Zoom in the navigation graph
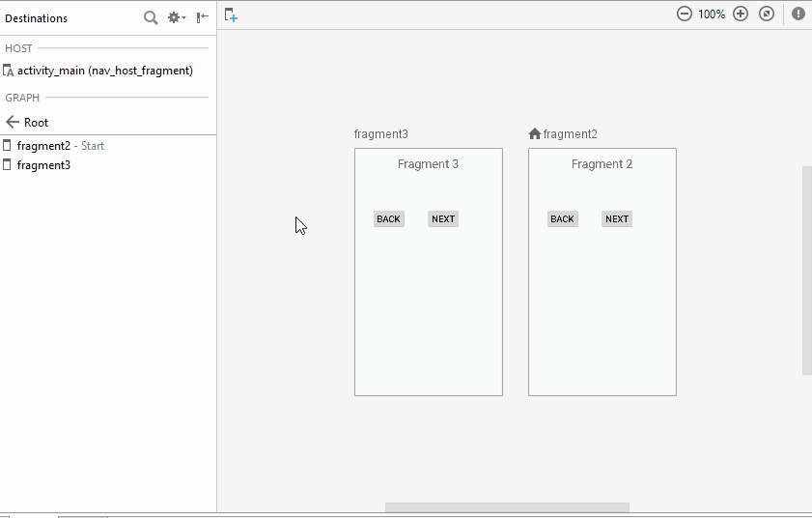812x518 pixels. tap(741, 14)
